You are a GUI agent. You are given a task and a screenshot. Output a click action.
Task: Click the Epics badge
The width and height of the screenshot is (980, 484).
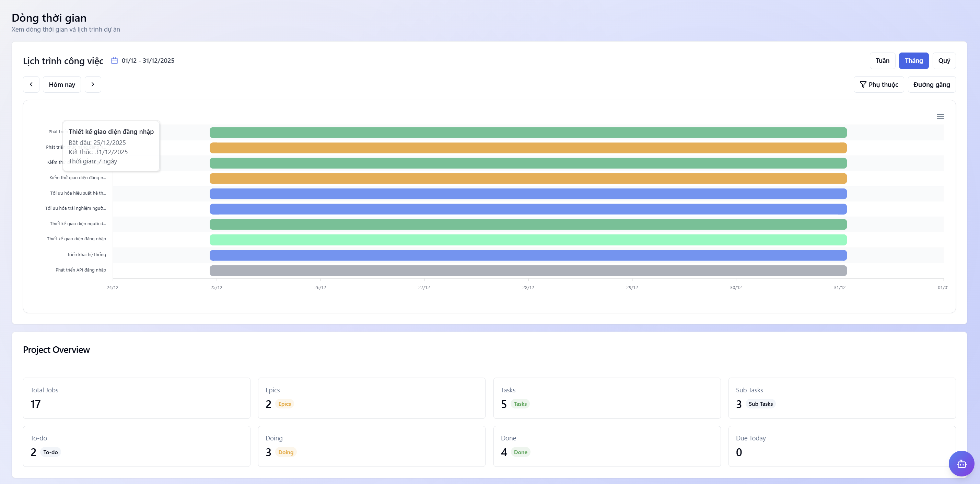coord(284,404)
